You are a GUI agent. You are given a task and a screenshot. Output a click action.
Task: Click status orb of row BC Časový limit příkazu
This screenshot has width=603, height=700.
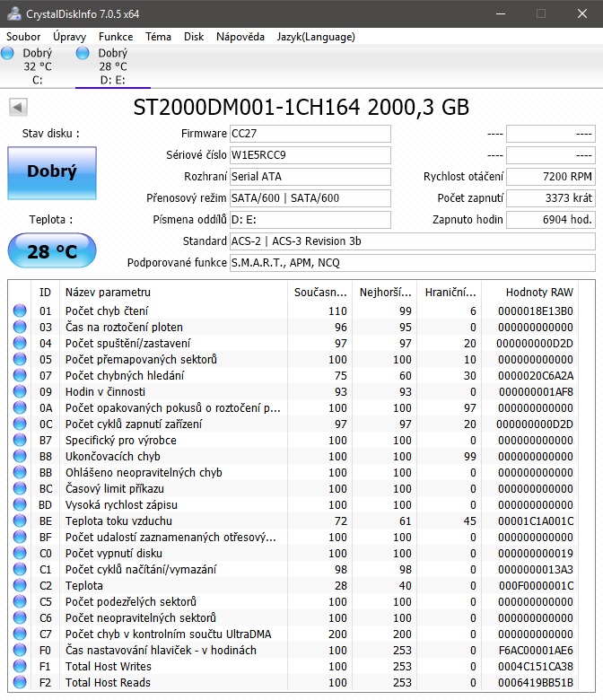(x=20, y=488)
